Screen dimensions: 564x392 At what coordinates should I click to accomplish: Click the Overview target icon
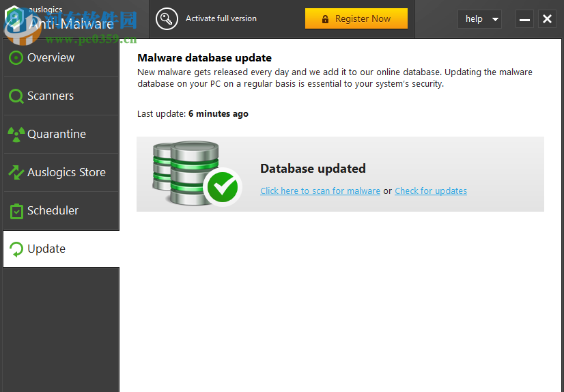point(16,57)
